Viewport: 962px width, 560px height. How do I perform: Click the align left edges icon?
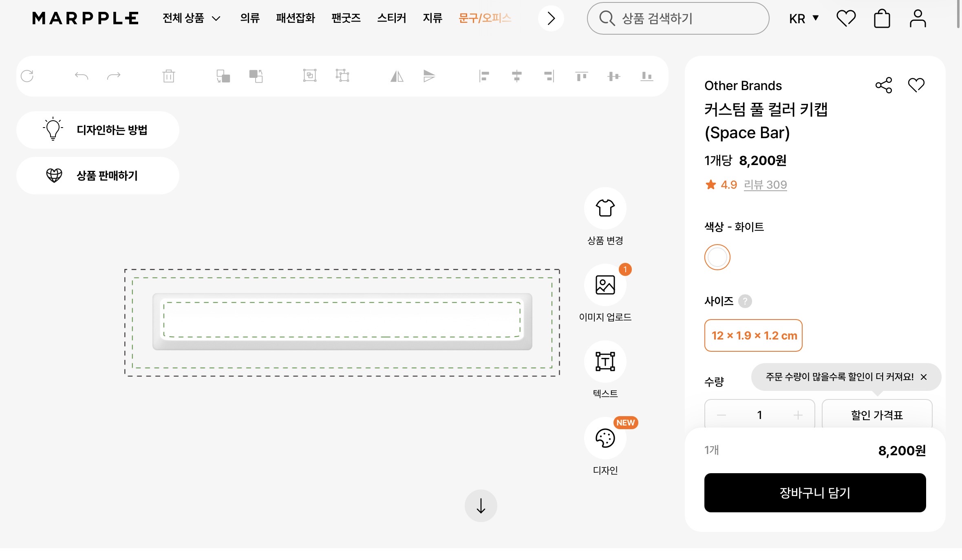click(x=484, y=76)
